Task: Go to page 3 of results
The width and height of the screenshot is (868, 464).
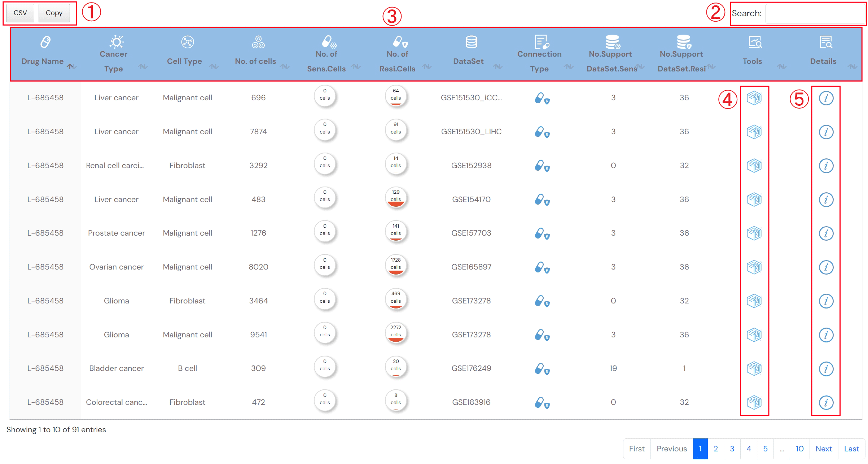Action: point(732,448)
